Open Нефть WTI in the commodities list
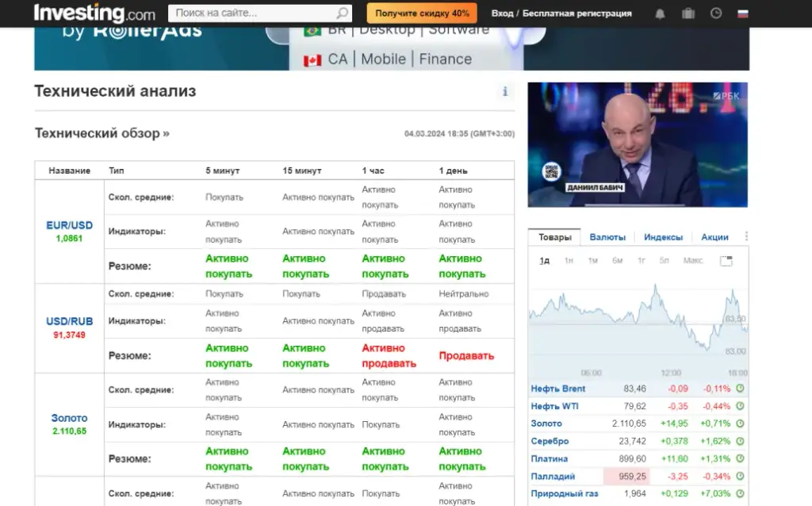Viewport: 812px width, 506px height. pos(554,406)
